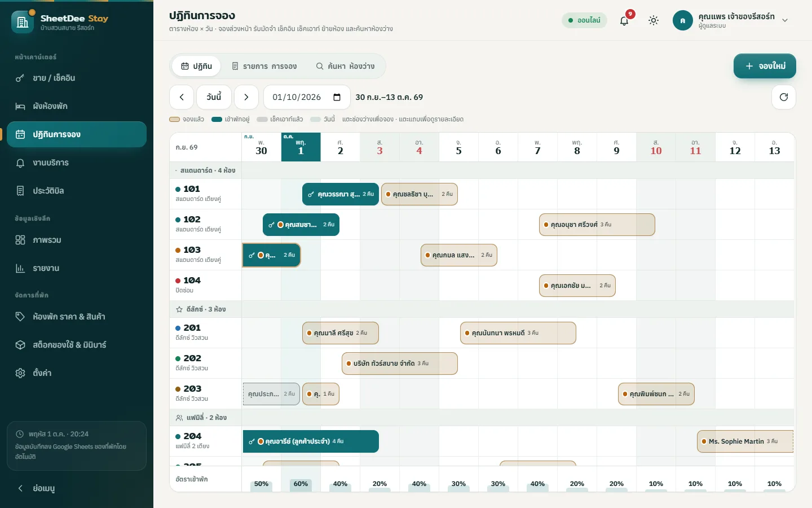Open ผังห้องพัก room map in sidebar
Image resolution: width=812 pixels, height=508 pixels.
click(x=77, y=106)
